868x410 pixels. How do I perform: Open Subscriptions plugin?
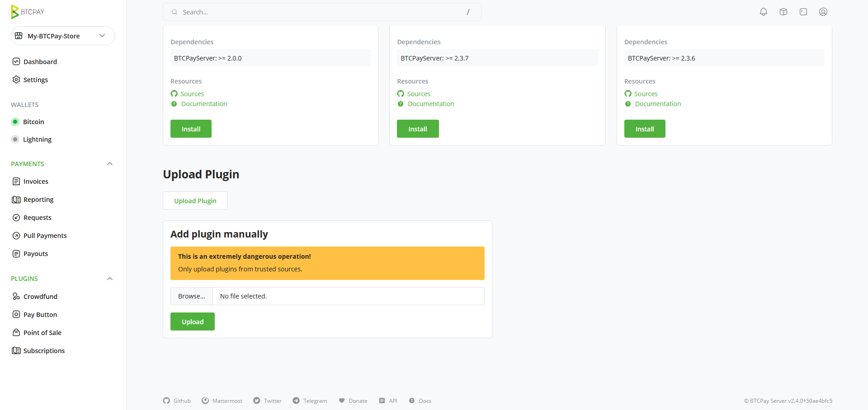[x=44, y=351]
